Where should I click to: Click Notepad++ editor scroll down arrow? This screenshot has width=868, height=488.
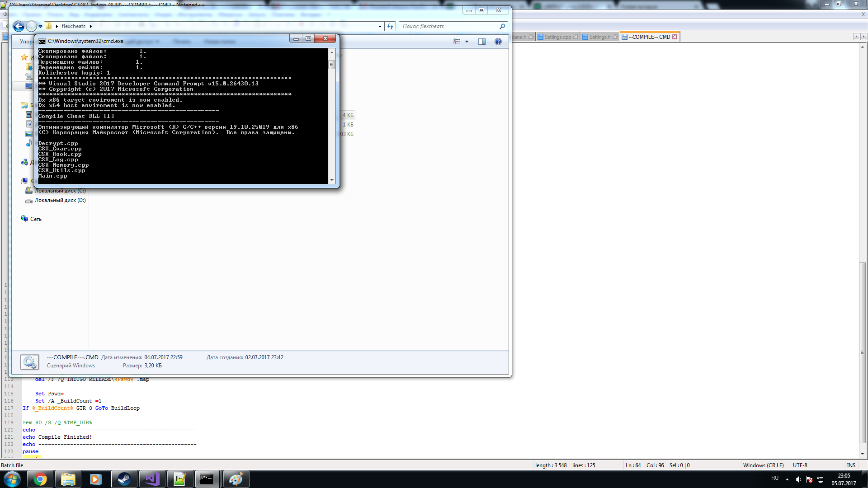(x=863, y=454)
